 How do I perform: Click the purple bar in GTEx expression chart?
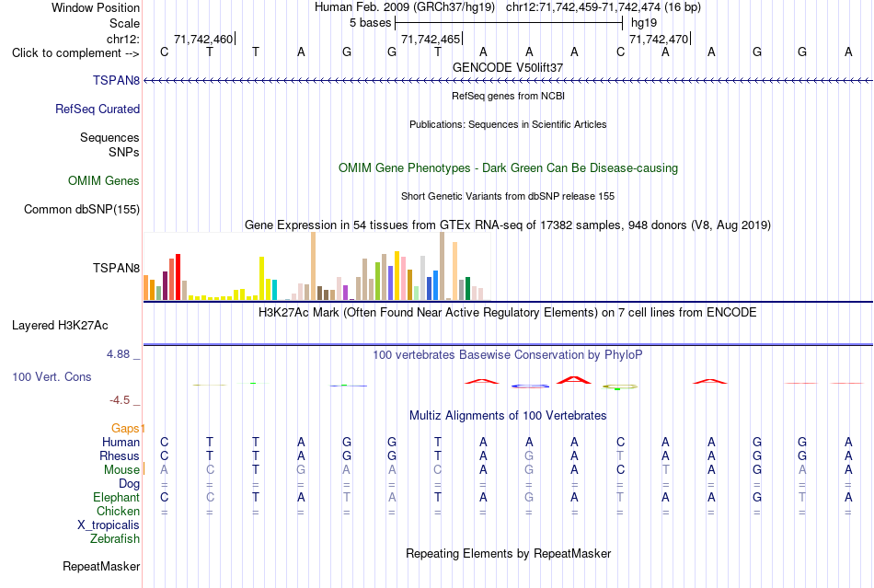pyautogui.click(x=346, y=293)
